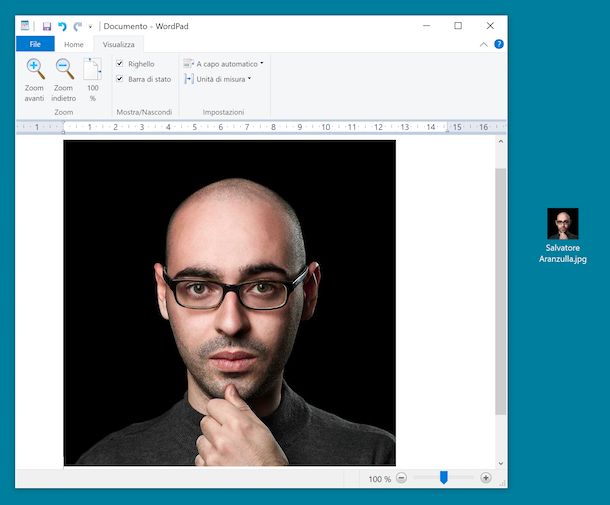The width and height of the screenshot is (610, 505).
Task: Collapse the ribbon with the chevron arrow
Action: pyautogui.click(x=484, y=44)
